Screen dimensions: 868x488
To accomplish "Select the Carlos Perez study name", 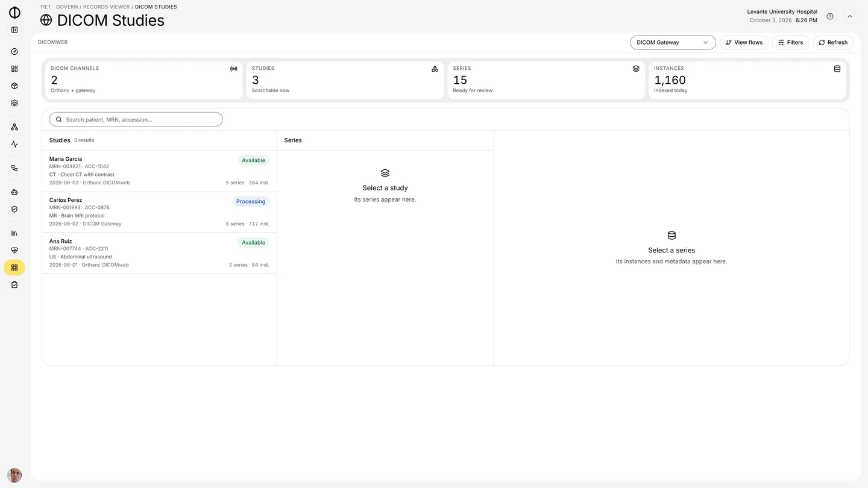I will coord(66,200).
